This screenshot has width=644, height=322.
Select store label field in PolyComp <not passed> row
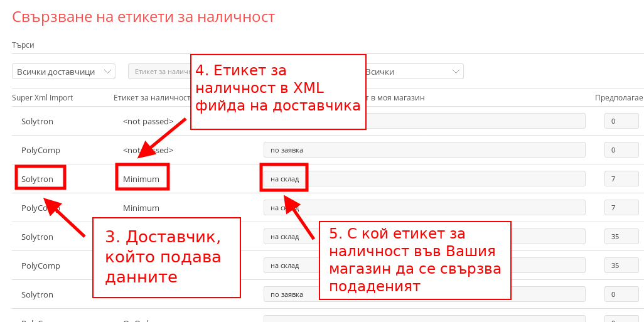(424, 150)
